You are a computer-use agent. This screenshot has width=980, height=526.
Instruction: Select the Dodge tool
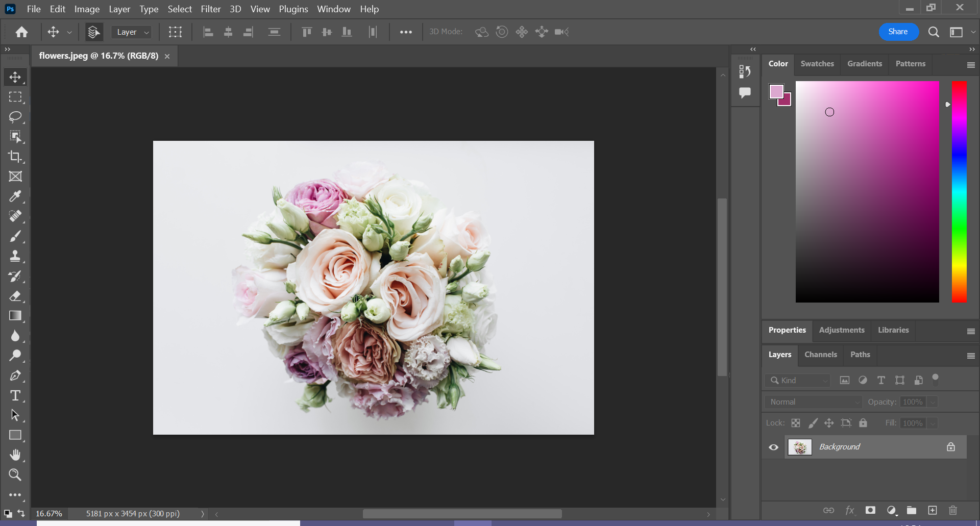click(x=15, y=356)
